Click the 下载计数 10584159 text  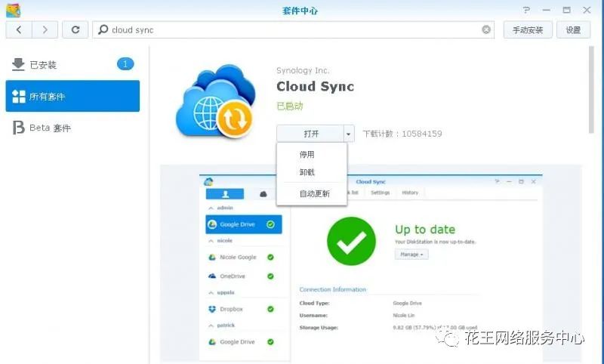coord(402,134)
